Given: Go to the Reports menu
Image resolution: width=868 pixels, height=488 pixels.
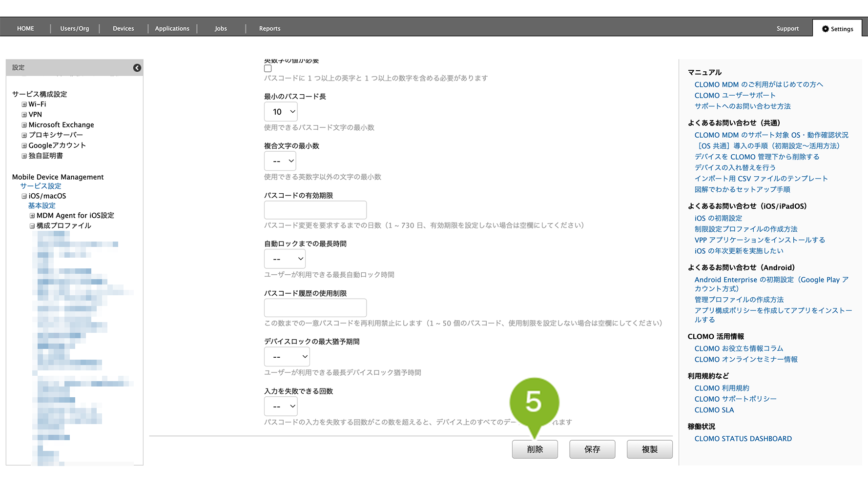Looking at the screenshot, I should (269, 29).
